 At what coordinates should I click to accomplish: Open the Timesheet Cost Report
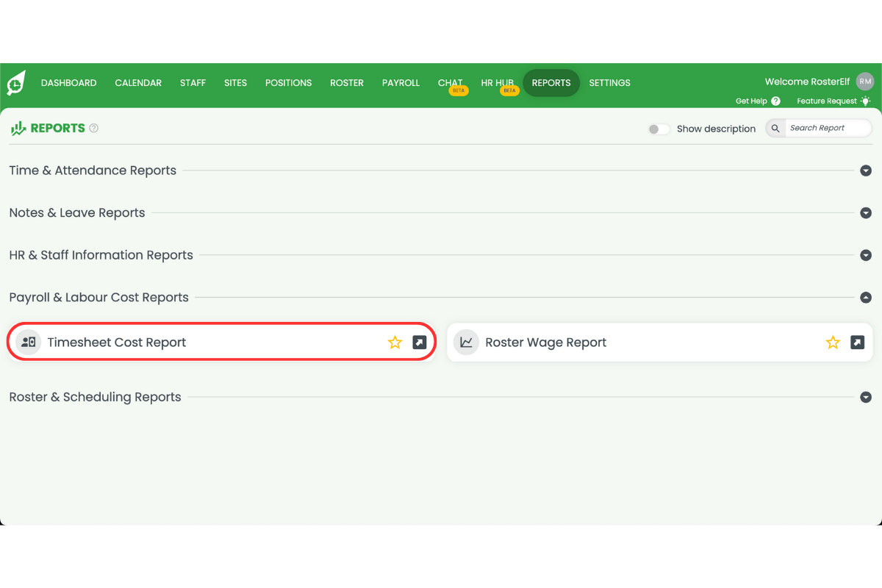tap(117, 342)
